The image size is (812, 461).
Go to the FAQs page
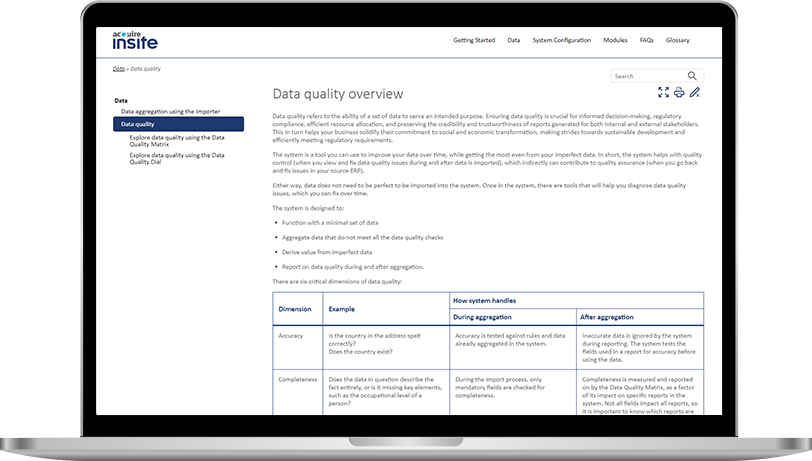tap(647, 40)
